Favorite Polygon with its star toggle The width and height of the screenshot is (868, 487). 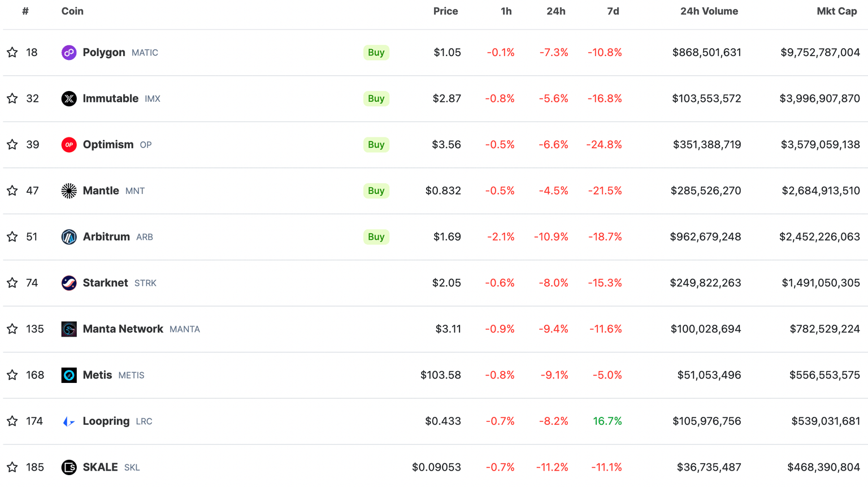tap(12, 53)
